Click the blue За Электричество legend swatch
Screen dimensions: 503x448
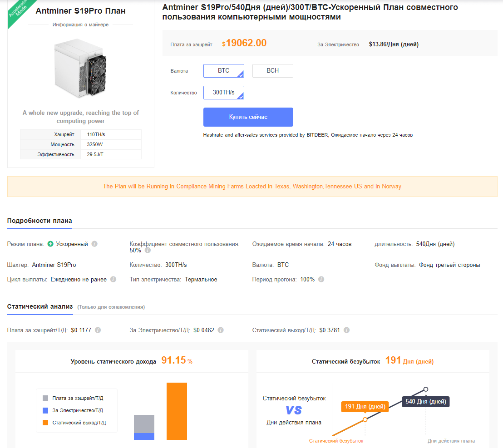point(45,411)
